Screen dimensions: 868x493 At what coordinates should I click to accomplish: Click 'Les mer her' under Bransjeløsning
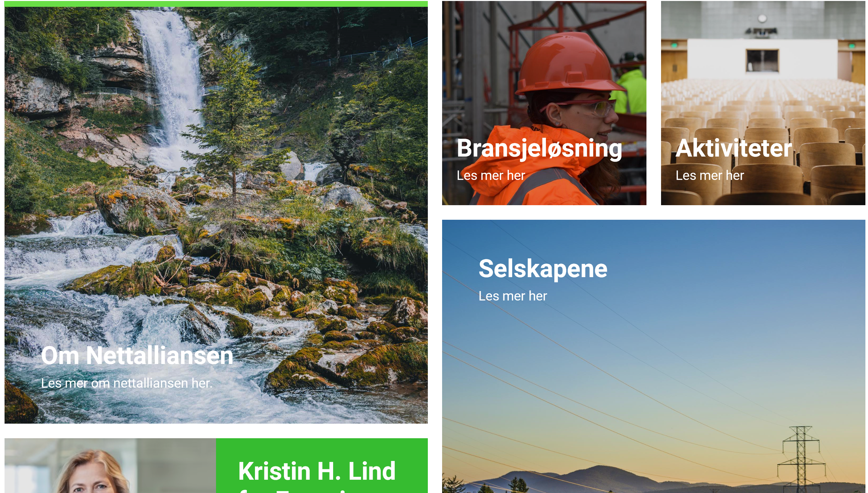point(491,175)
